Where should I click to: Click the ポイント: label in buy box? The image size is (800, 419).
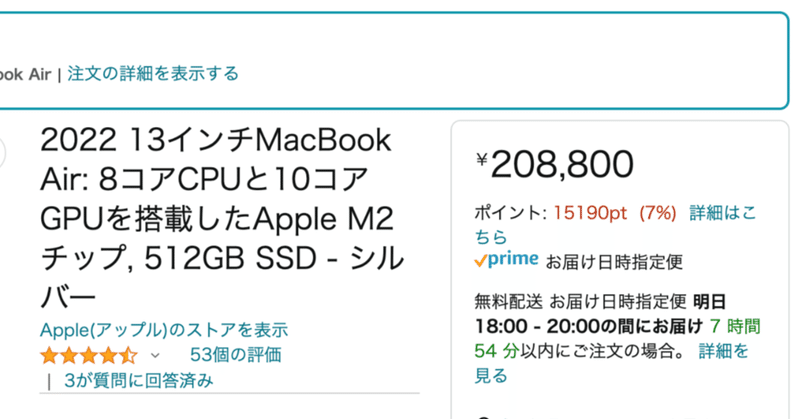(x=510, y=213)
